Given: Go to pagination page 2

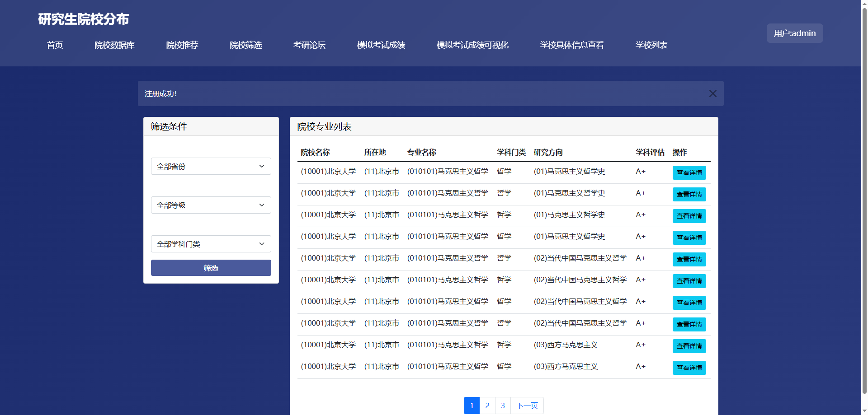Looking at the screenshot, I should point(487,406).
